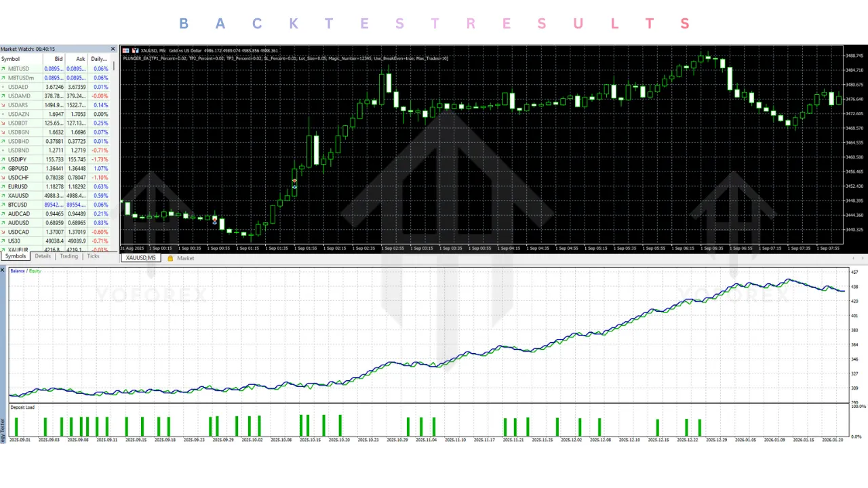Click the up-arrow icon beside GBPUSD
868x488 pixels.
[x=3, y=168]
